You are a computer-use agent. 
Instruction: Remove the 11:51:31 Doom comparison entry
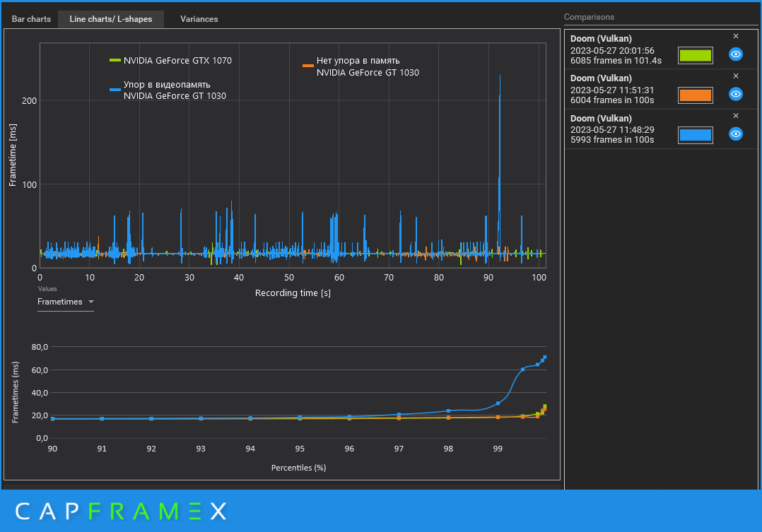(735, 76)
